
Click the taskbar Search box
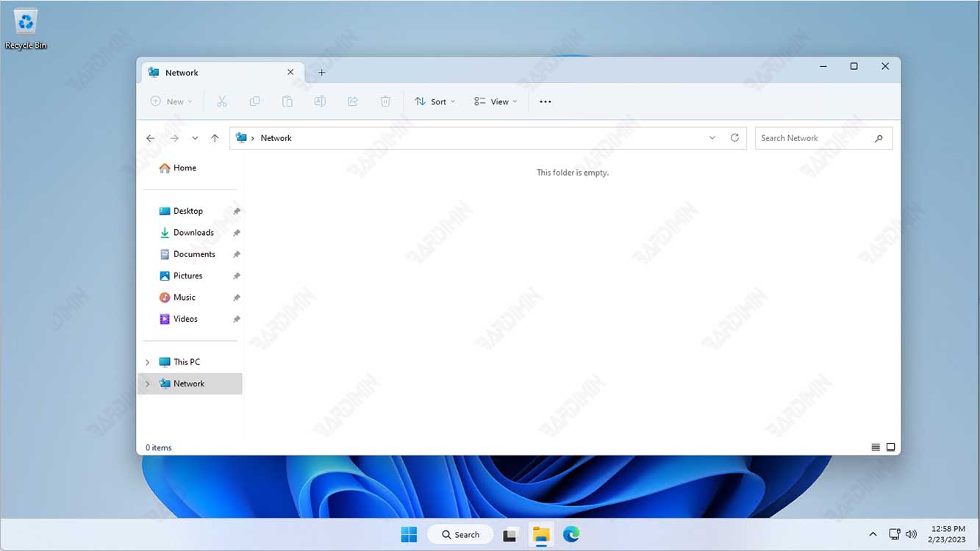coord(461,535)
